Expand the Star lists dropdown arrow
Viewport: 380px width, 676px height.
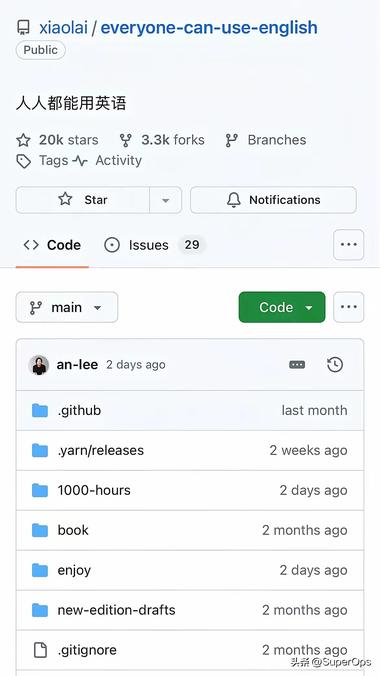tap(166, 200)
